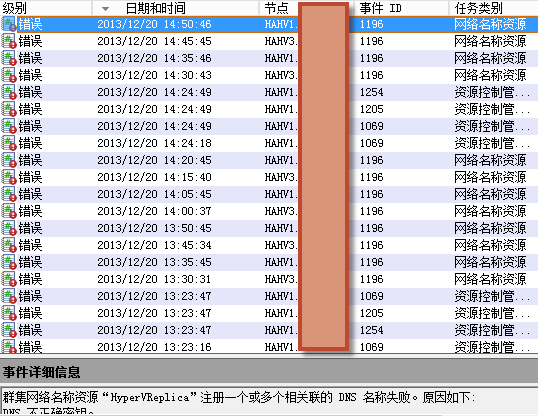Sort by the 日期和时间 column header
The width and height of the screenshot is (538, 416).
(155, 8)
